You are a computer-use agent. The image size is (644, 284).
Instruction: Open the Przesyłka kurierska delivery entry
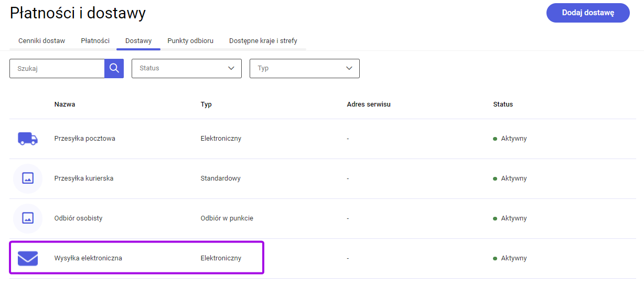[x=84, y=178]
